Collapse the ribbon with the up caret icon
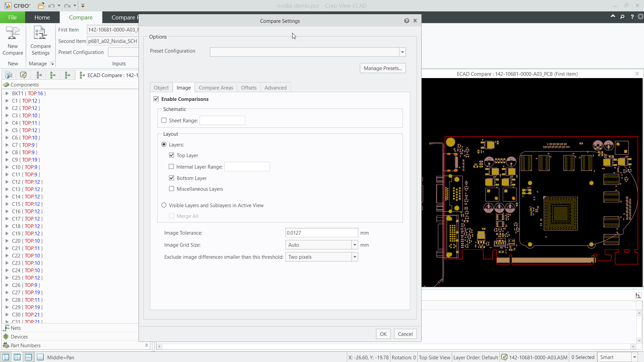The width and height of the screenshot is (644, 362). coord(613,16)
